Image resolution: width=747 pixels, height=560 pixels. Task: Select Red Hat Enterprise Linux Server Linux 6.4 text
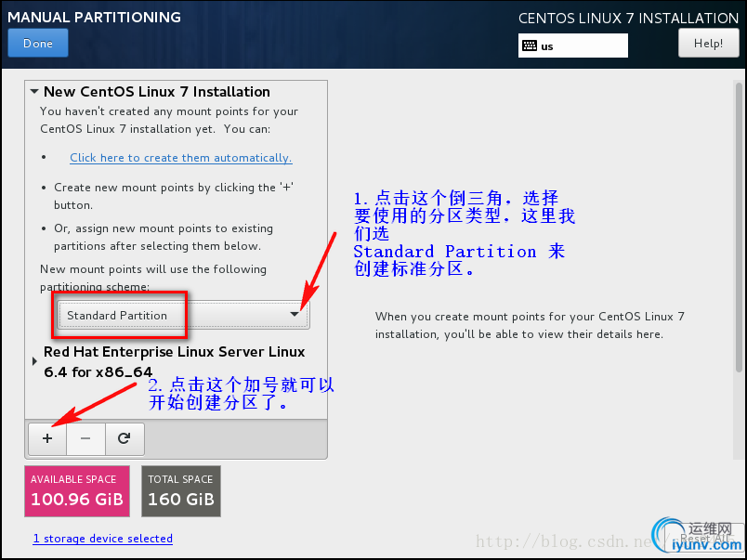point(175,362)
